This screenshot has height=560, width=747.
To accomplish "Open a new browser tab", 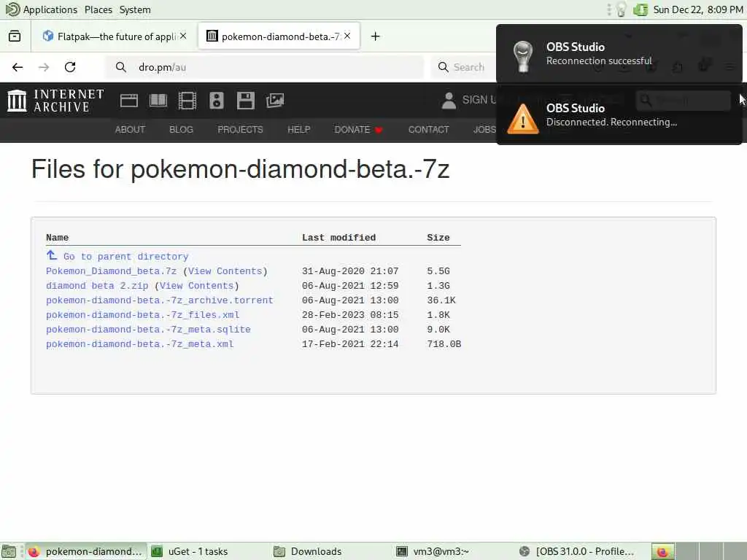I will [376, 36].
